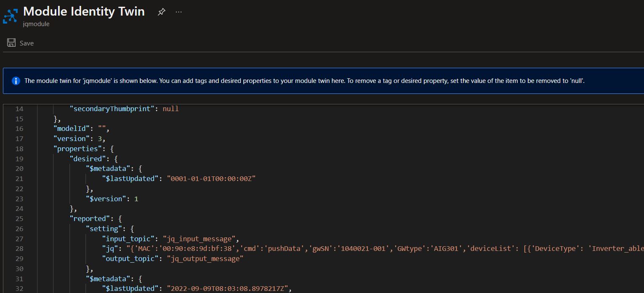The width and height of the screenshot is (644, 293).
Task: Select the secondaryThumbprint null value
Action: 170,108
